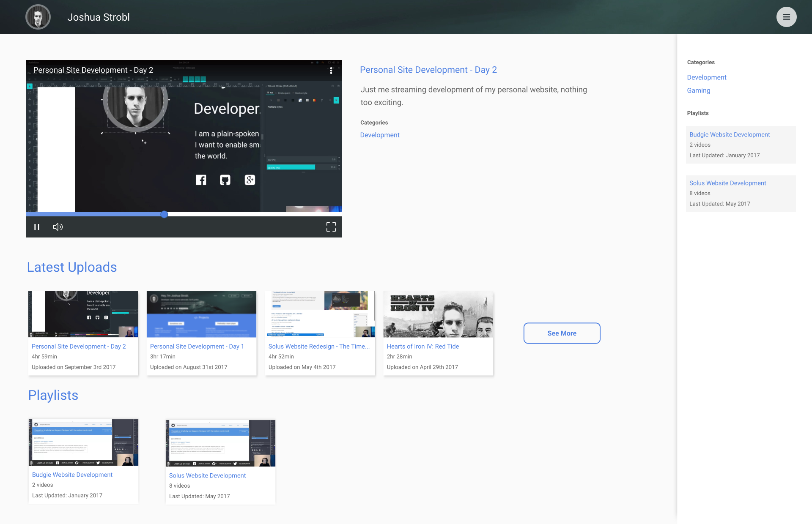Click 'Uploaded on April 29th 2017' text
812x524 pixels.
tap(422, 367)
